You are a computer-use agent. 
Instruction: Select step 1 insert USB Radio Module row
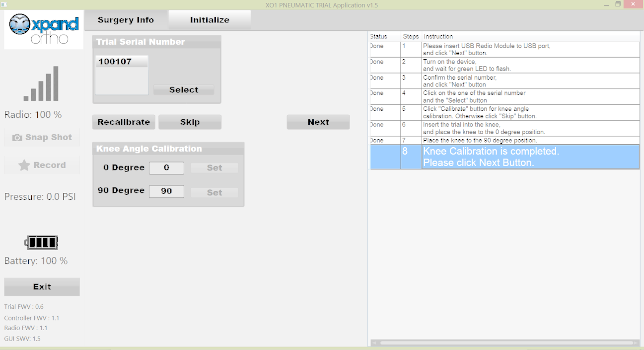(504, 49)
